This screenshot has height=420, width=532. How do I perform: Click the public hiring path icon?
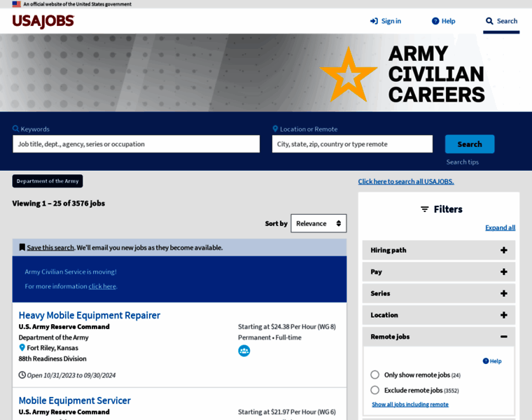244,351
